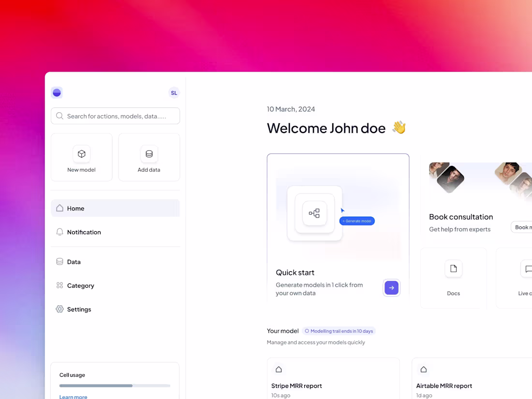Select the New model cube icon
532x399 pixels.
click(81, 153)
